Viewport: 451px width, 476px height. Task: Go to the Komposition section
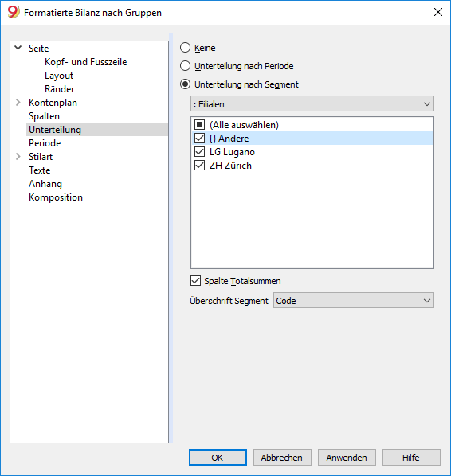tap(56, 197)
